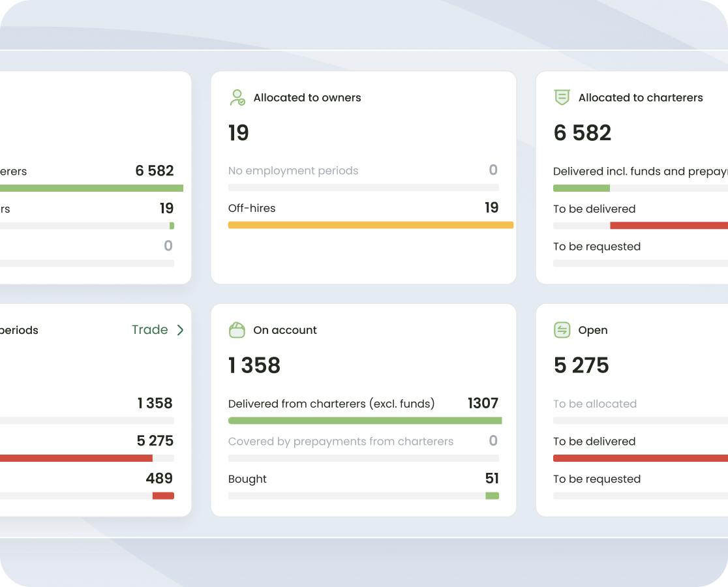Select No employment periods row
The image size is (728, 587).
tap(293, 171)
